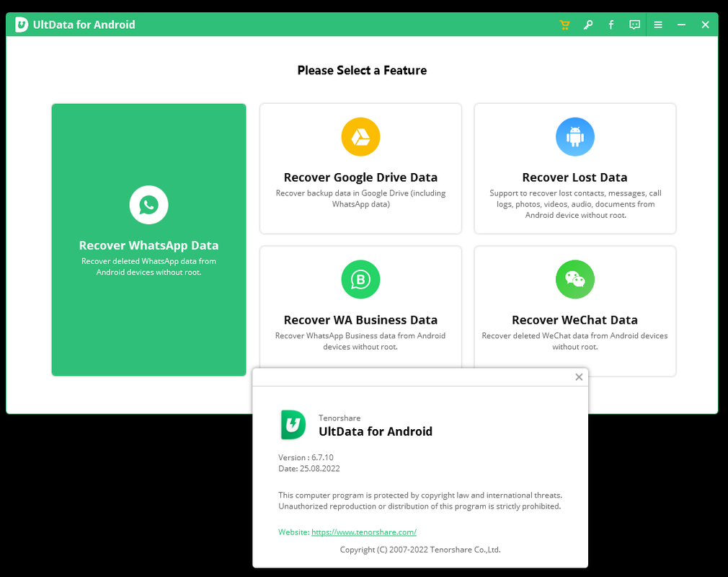
Task: Close the UltData for Android window
Action: point(705,25)
